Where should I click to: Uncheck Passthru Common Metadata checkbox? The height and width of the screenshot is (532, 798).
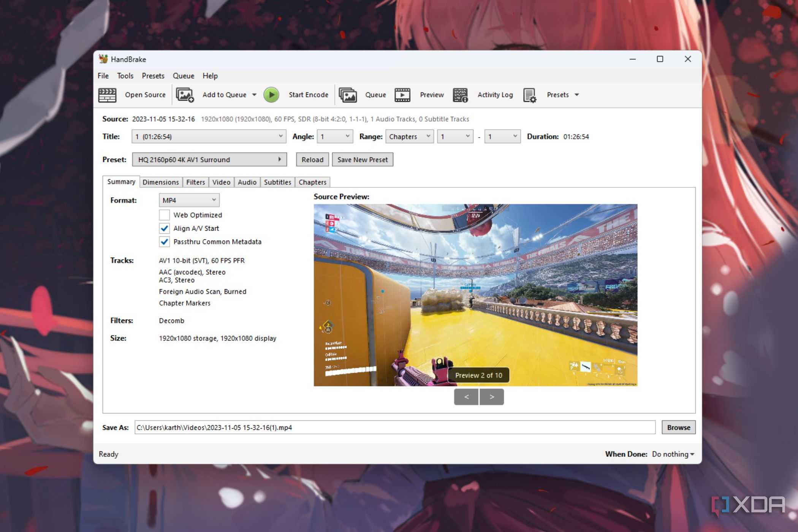(x=164, y=242)
